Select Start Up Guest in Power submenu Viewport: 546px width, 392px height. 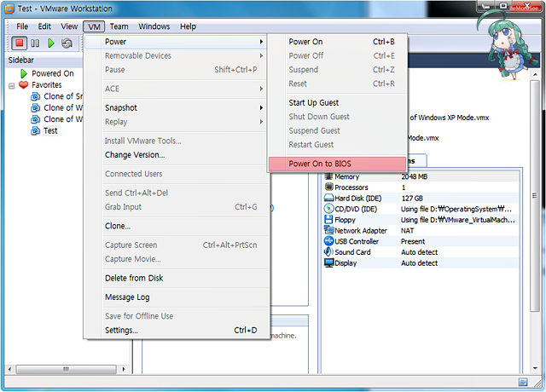click(313, 102)
